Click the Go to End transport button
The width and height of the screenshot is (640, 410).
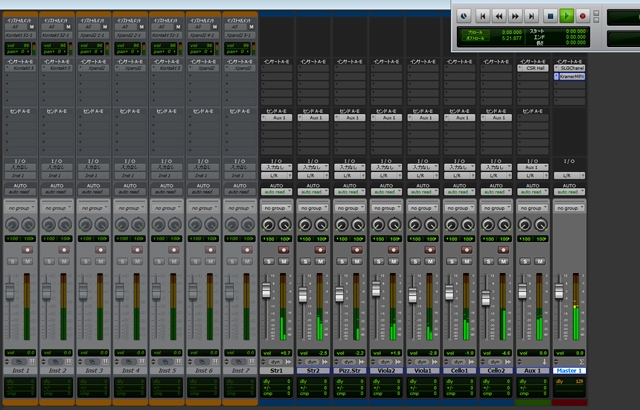pyautogui.click(x=532, y=15)
